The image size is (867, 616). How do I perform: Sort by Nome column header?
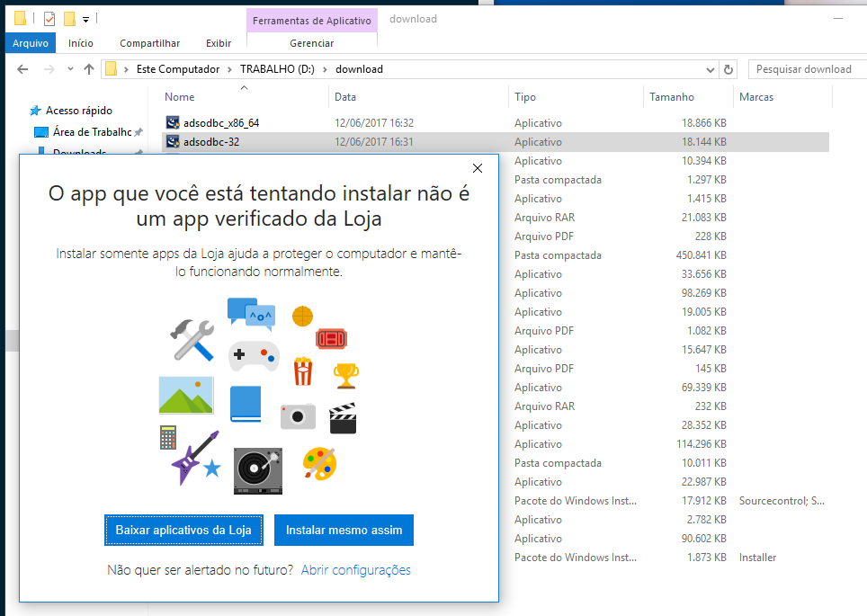180,97
